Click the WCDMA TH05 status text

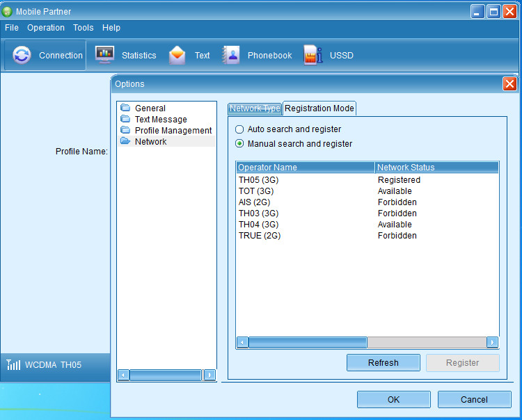tap(53, 365)
